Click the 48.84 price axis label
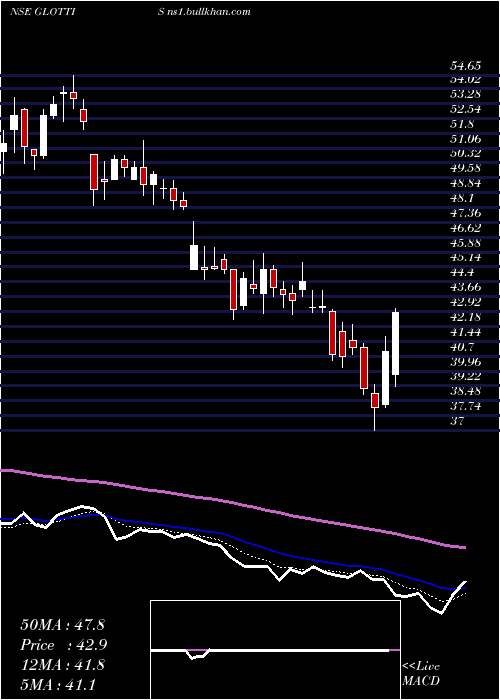This screenshot has height=700, width=500. coord(465,183)
